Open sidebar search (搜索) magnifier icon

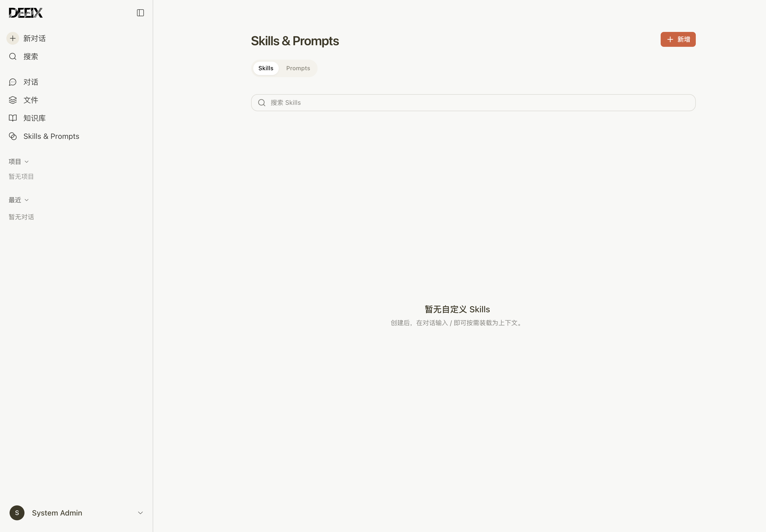pyautogui.click(x=13, y=56)
